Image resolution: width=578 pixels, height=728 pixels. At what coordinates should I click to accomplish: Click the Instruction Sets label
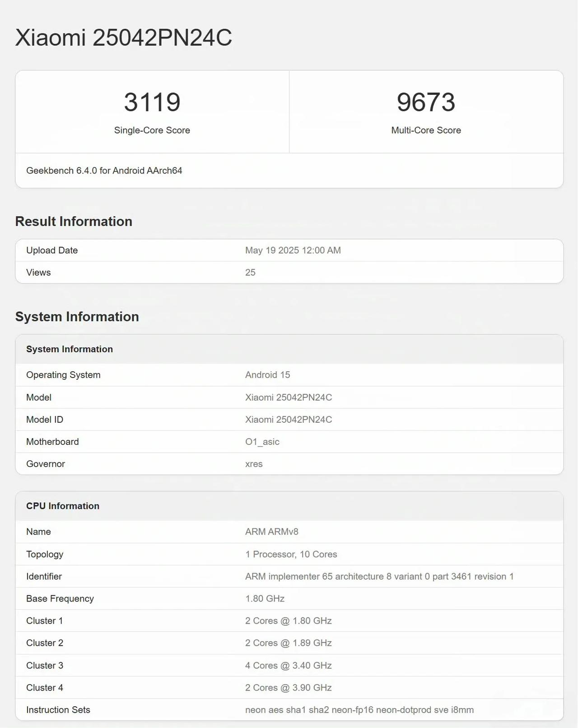coord(58,709)
